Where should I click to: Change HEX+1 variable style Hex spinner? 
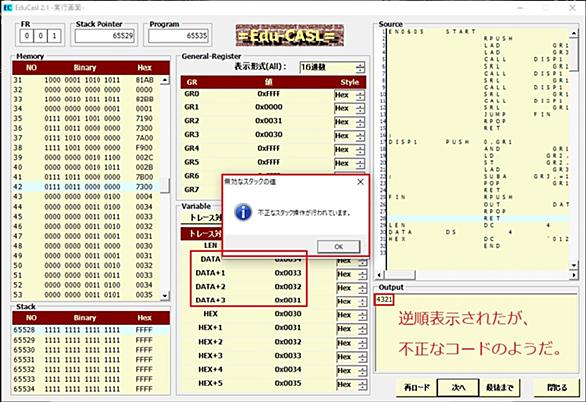point(362,330)
